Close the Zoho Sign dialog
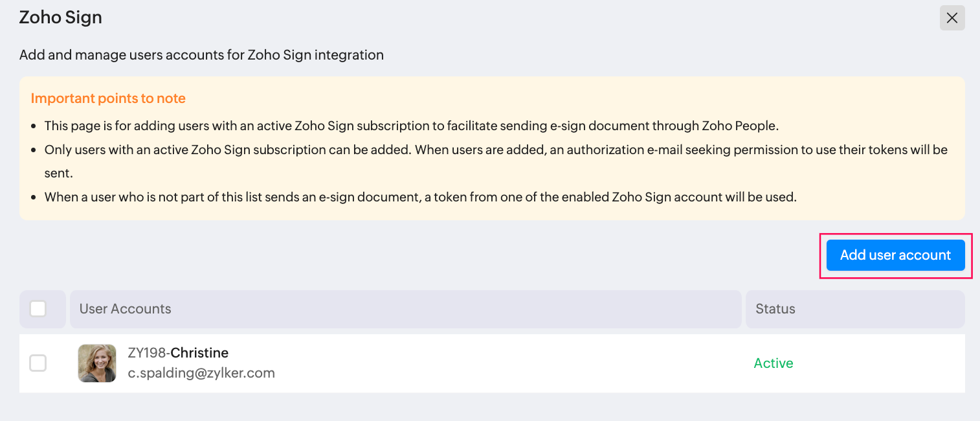 [x=952, y=18]
